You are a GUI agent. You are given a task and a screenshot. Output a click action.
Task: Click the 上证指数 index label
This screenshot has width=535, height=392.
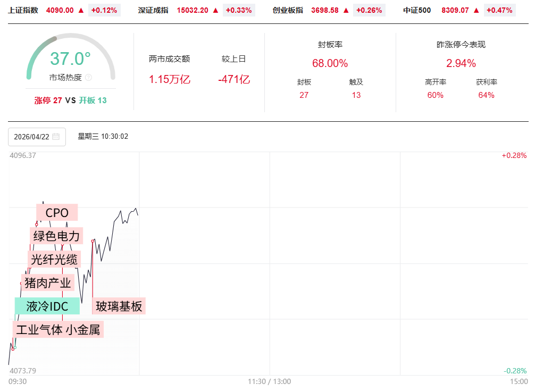(23, 10)
